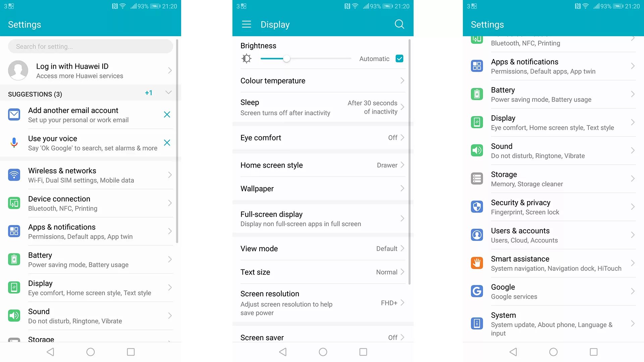Expand the Home screen style dropdown
644x362 pixels.
(322, 165)
